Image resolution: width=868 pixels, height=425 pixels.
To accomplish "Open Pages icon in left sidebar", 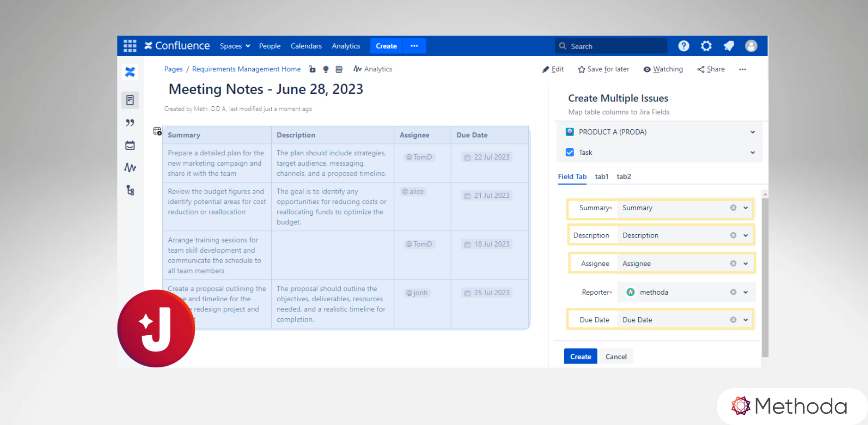I will click(x=130, y=100).
